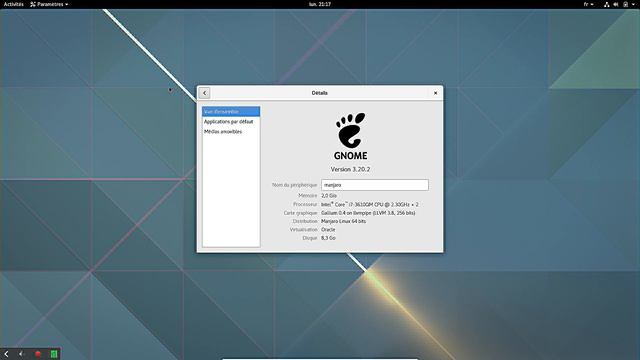Select the Intel Core i7-3610QM processor text
Viewport: 640px width, 360px height.
370,204
